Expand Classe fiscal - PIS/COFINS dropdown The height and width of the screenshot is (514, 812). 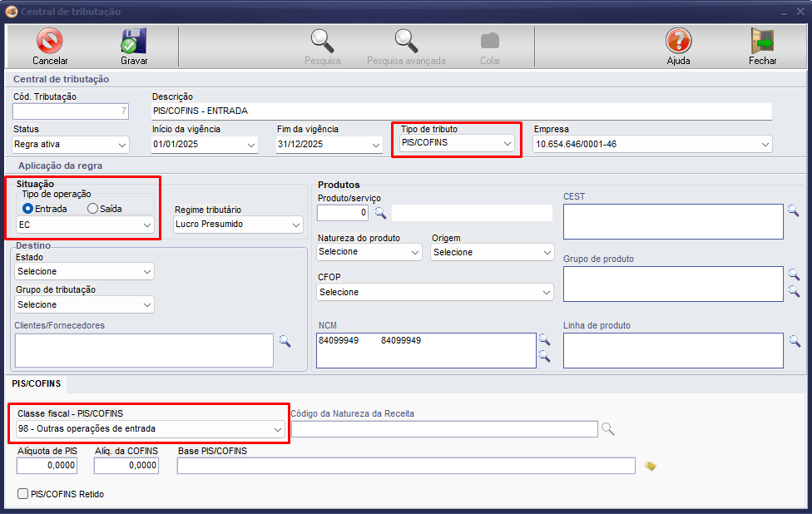tap(151, 429)
